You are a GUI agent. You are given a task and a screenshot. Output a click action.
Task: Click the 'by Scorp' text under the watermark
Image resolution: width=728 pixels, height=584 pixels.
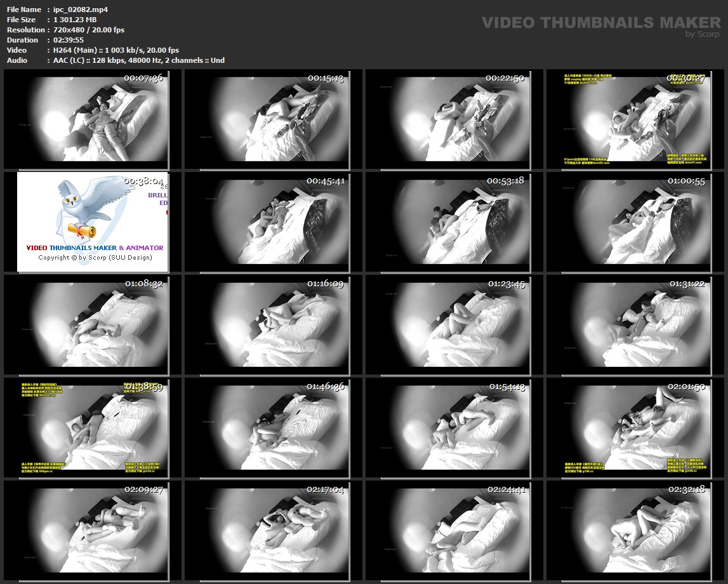click(x=703, y=34)
